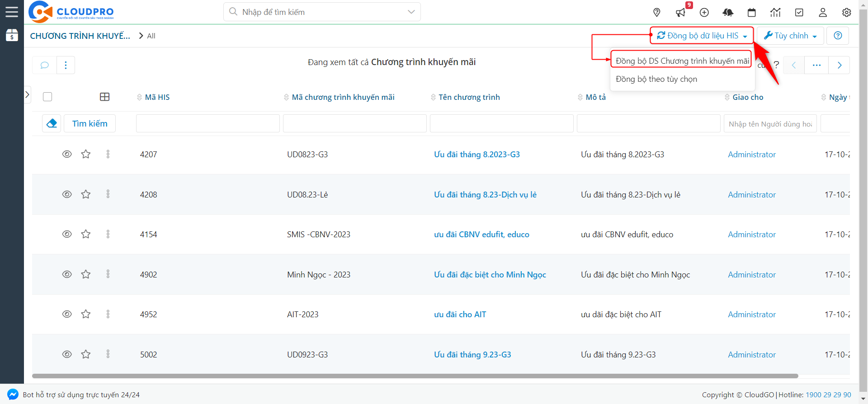Image resolution: width=868 pixels, height=404 pixels.
Task: Open row actions for record 4902
Action: click(x=108, y=274)
